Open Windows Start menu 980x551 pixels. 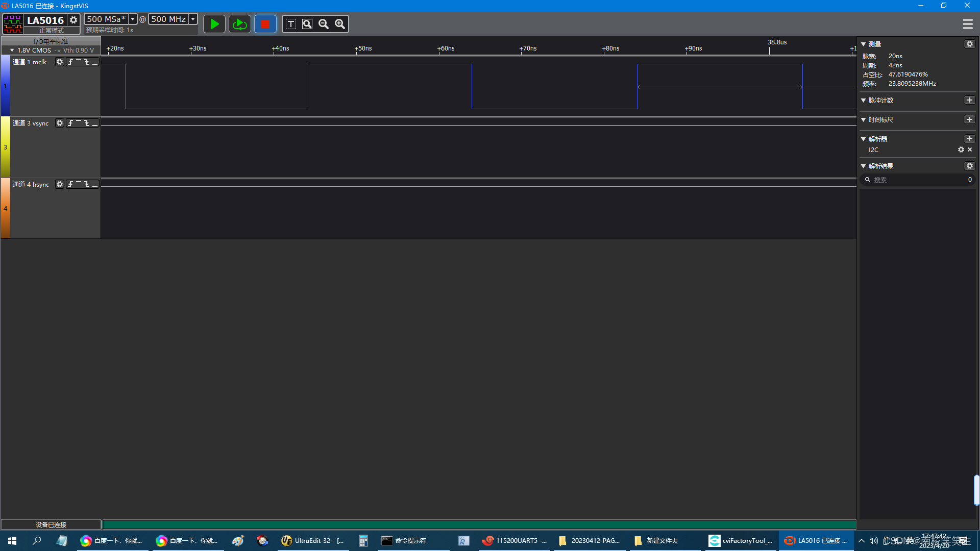[12, 540]
